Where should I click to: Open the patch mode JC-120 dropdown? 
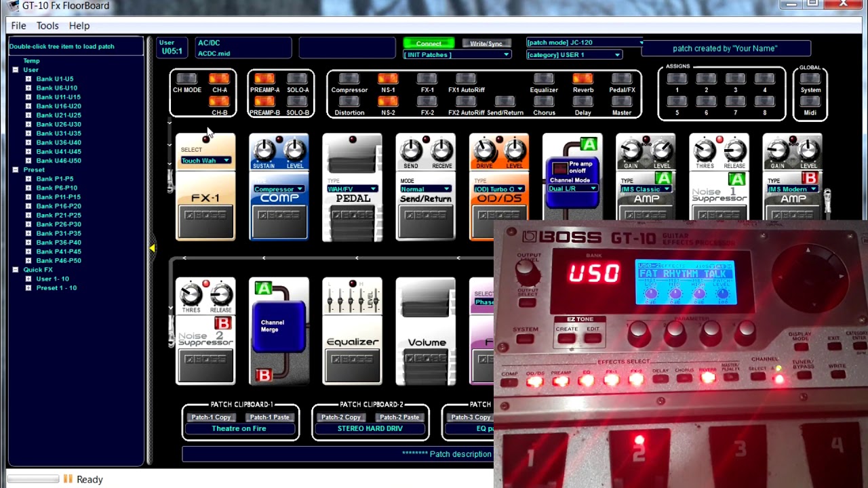tap(585, 42)
